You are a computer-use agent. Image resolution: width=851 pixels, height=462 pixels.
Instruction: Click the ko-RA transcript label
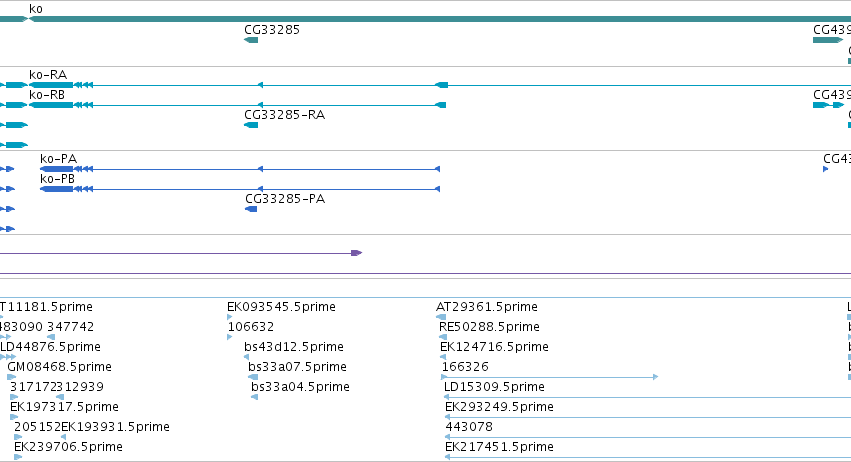tap(48, 75)
